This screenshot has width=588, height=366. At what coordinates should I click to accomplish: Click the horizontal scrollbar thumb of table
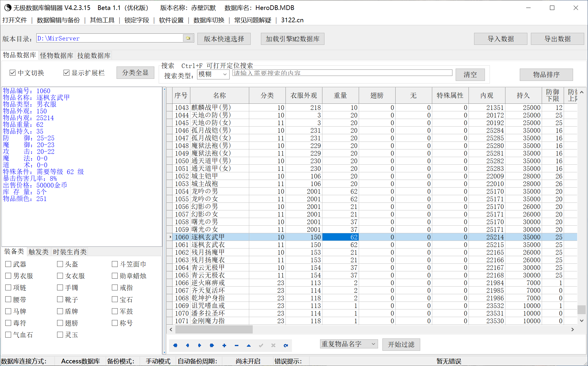214,329
